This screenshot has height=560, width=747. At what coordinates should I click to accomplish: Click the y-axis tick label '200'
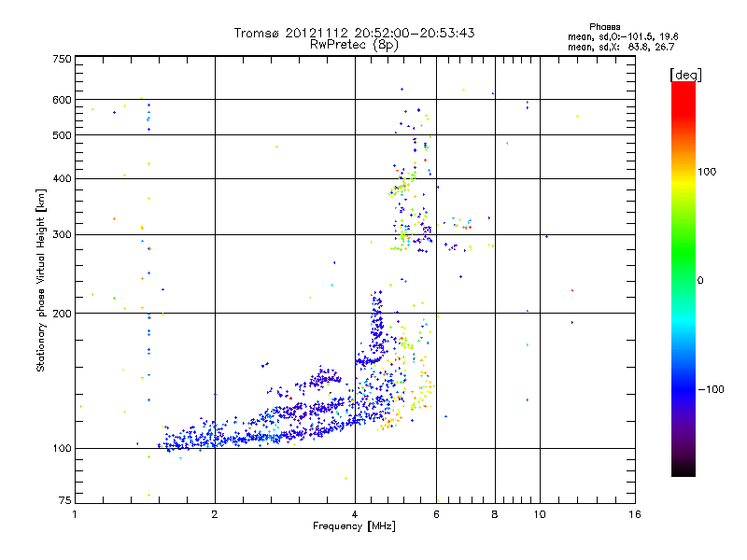click(62, 314)
